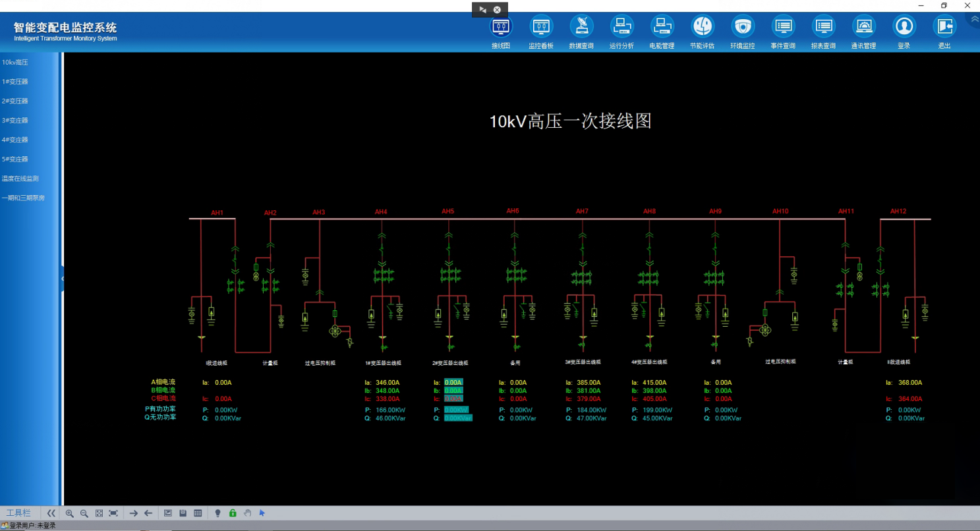
Task: Click the picture export icon in toolbar
Action: tap(168, 513)
